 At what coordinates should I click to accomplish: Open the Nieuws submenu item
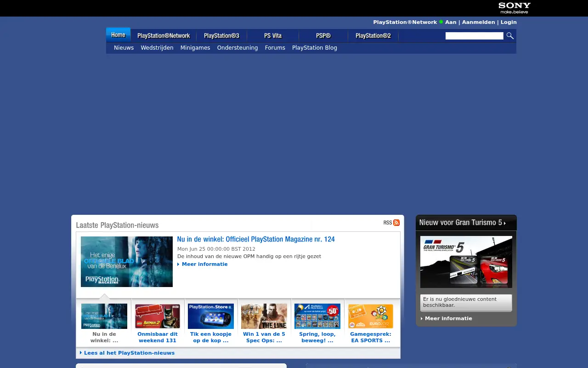[124, 48]
